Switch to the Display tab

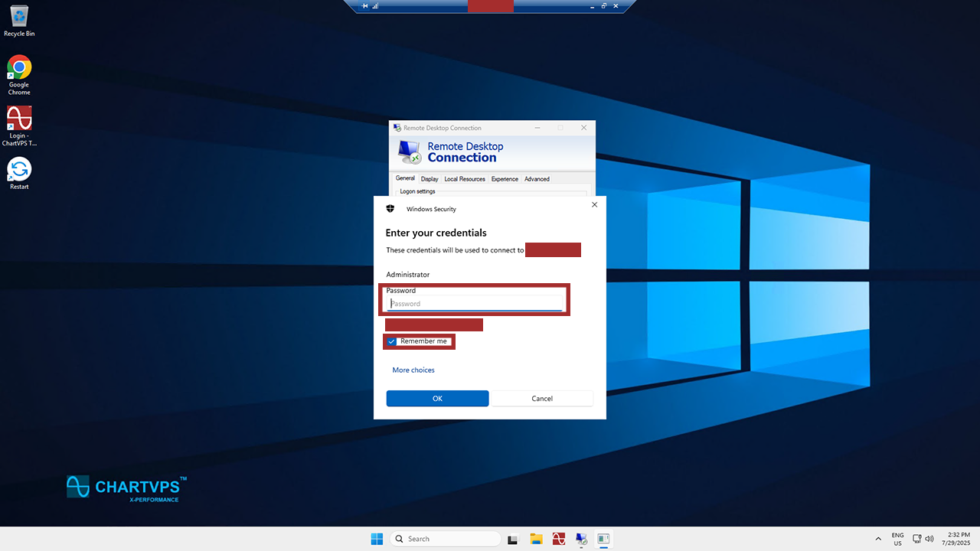click(x=430, y=179)
